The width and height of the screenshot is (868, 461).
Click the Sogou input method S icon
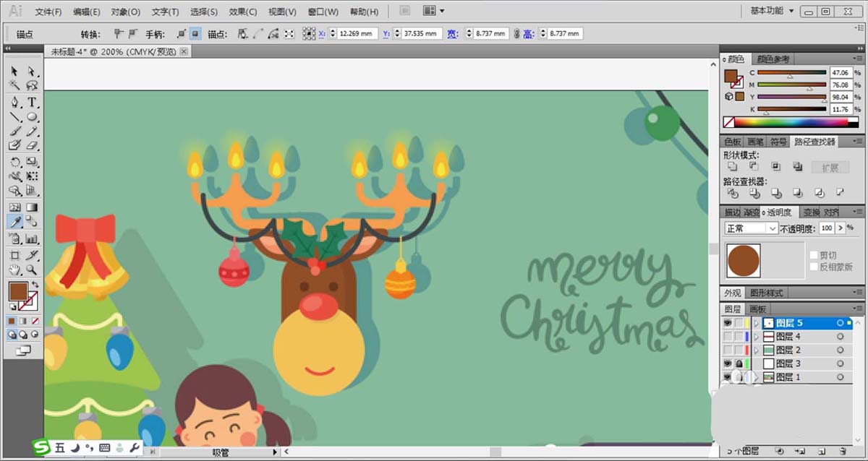[x=43, y=448]
